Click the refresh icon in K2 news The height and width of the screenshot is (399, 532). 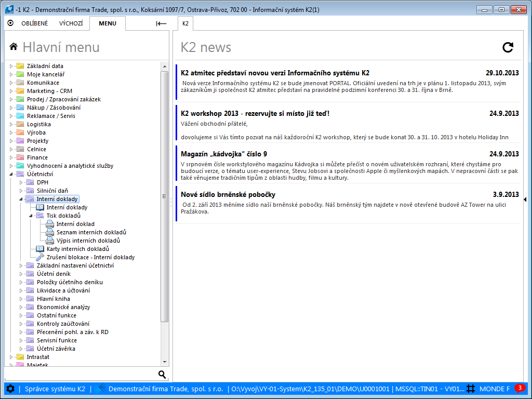tap(508, 47)
